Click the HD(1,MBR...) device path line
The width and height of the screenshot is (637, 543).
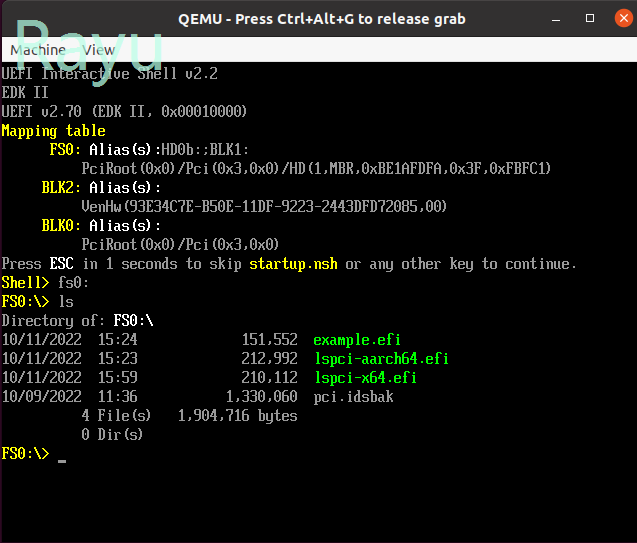pyautogui.click(x=316, y=169)
